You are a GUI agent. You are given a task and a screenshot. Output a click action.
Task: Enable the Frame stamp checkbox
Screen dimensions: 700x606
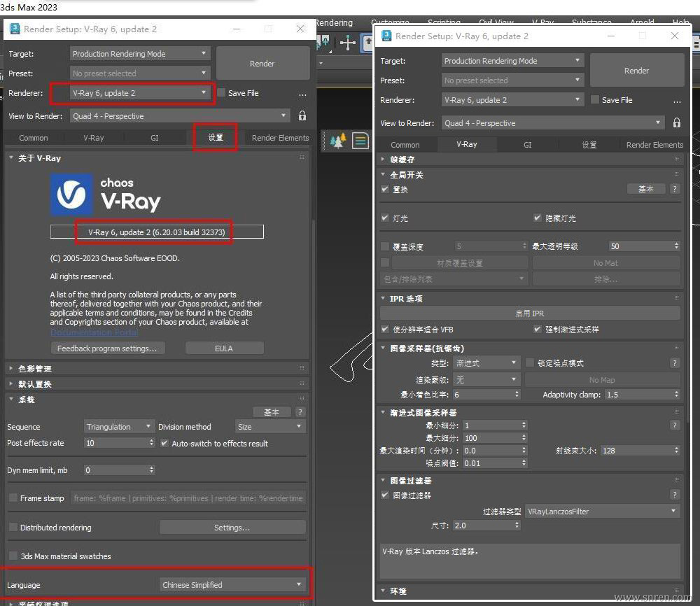(13, 498)
